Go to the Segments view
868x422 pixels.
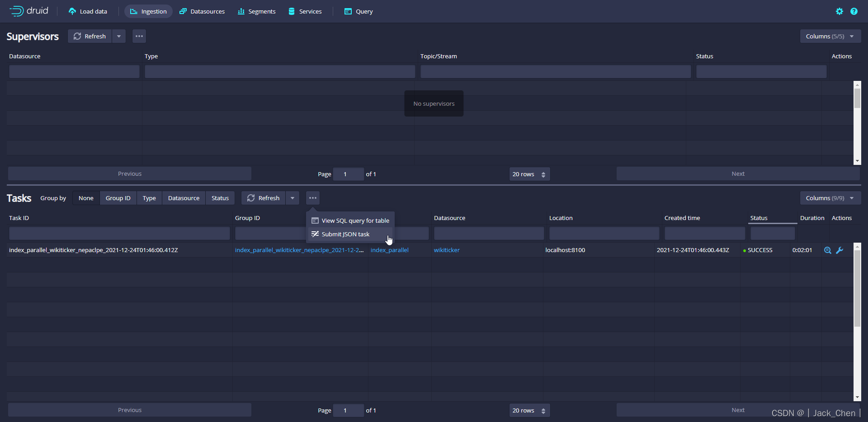[256, 11]
